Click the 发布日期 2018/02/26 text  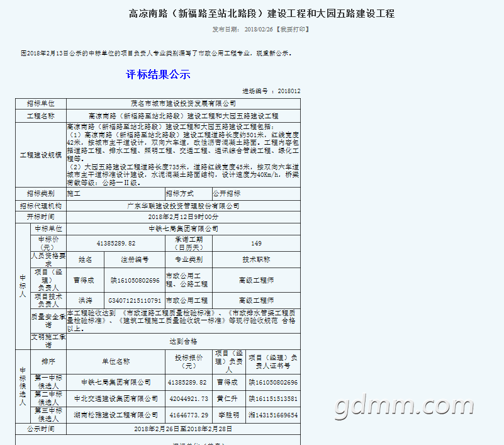coord(242,29)
